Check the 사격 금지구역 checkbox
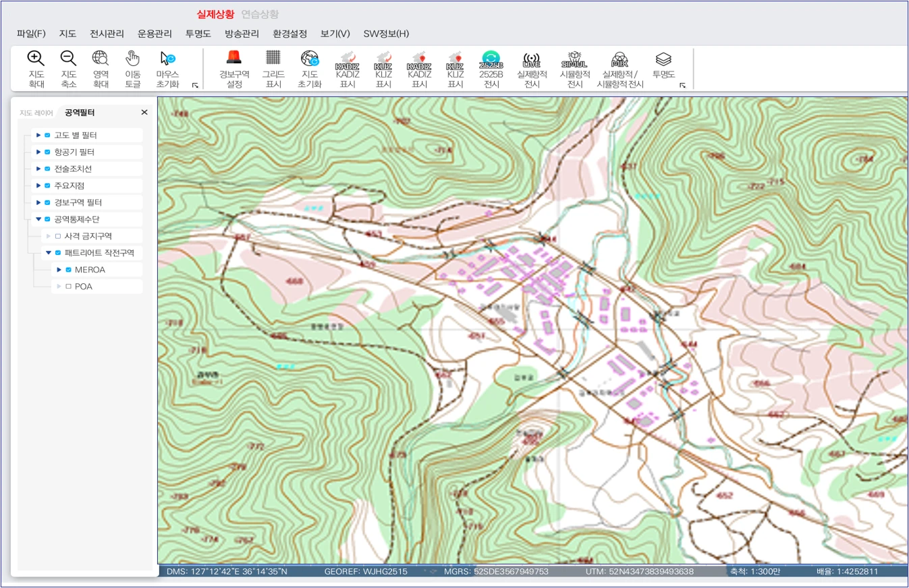 click(58, 236)
